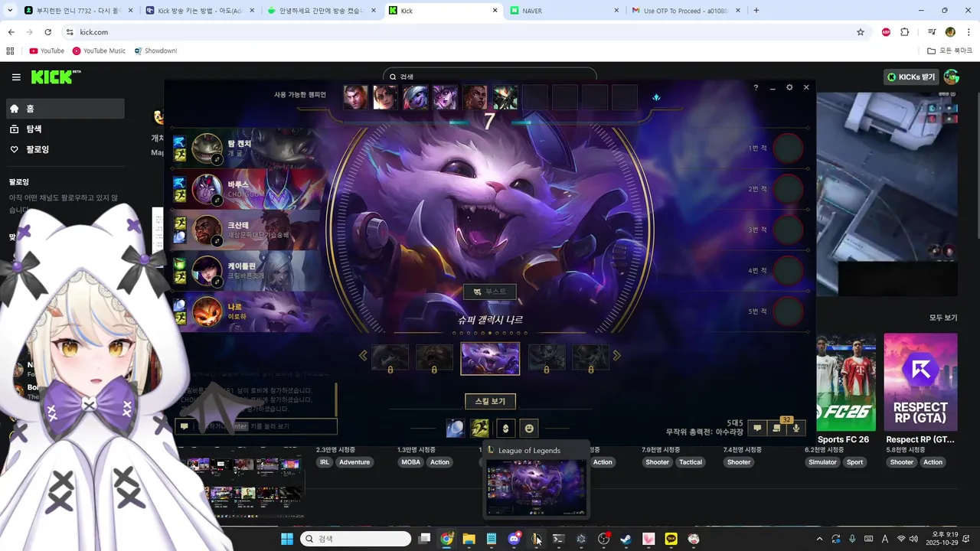Image resolution: width=980 pixels, height=551 pixels.
Task: Expand the hidden system tray icons chevron
Action: pos(819,539)
